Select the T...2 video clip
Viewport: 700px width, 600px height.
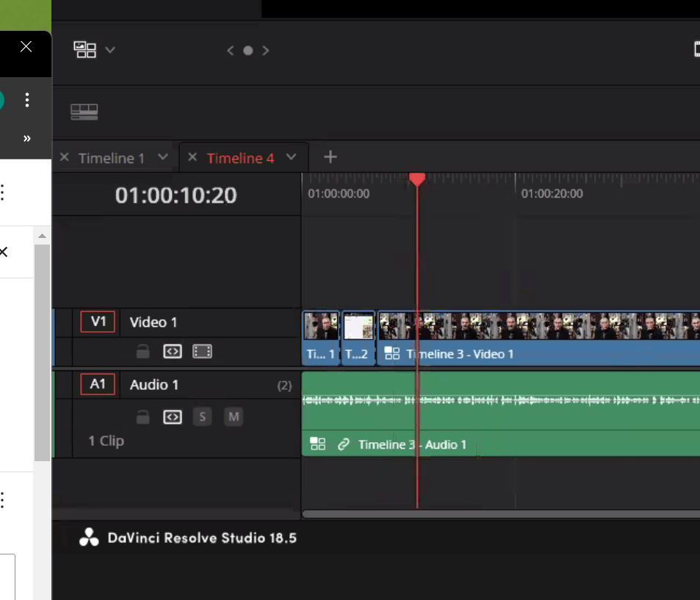(358, 338)
